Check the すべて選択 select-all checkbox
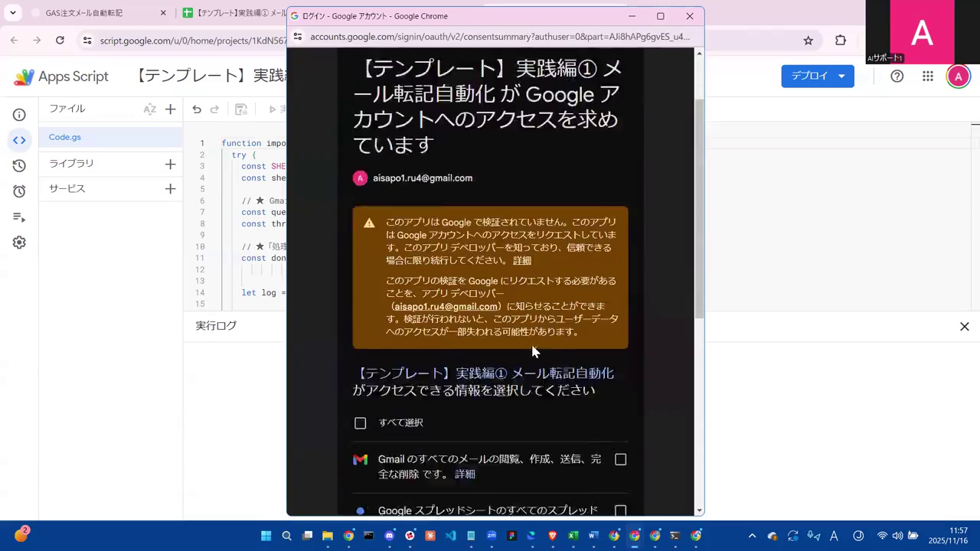Screen dimensions: 980x551 pyautogui.click(x=360, y=422)
